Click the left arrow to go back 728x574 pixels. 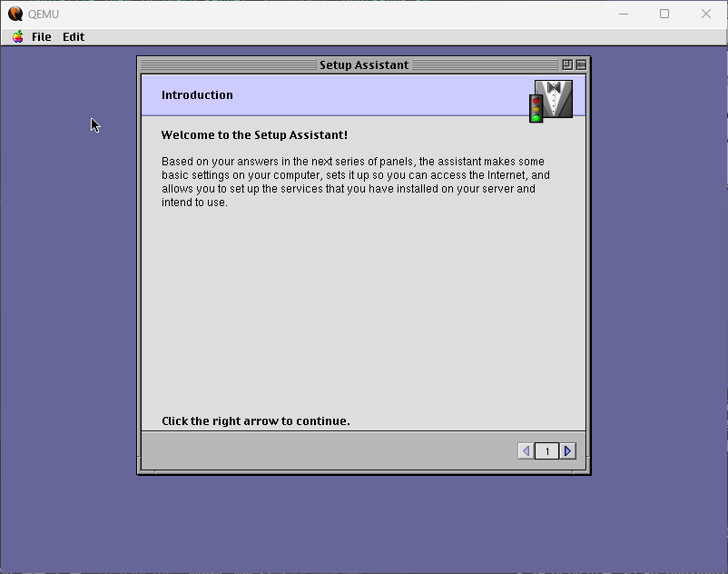pos(526,450)
